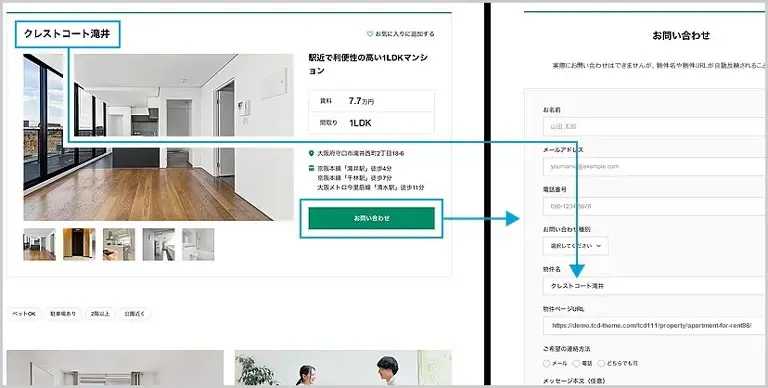Click the お問い合わせ form page heading

point(681,35)
